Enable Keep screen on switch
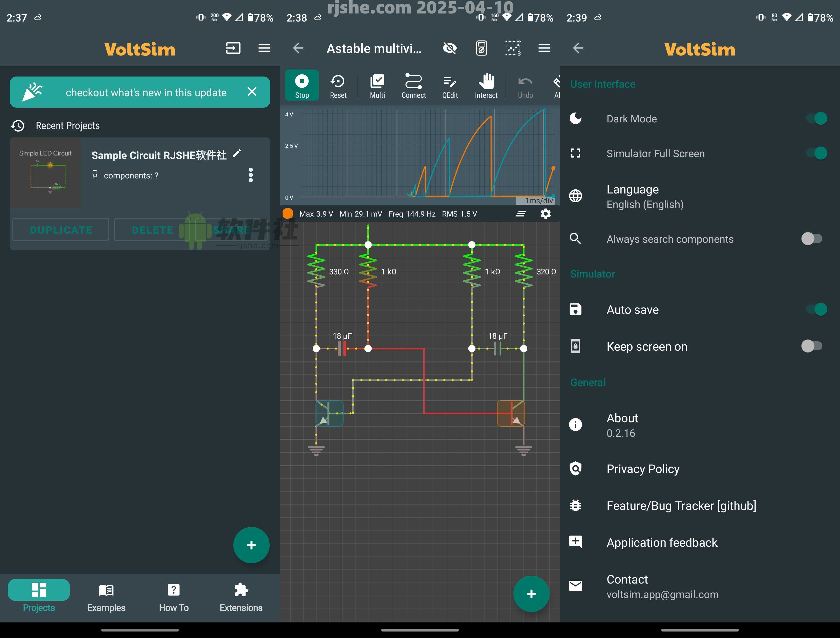 (x=812, y=346)
